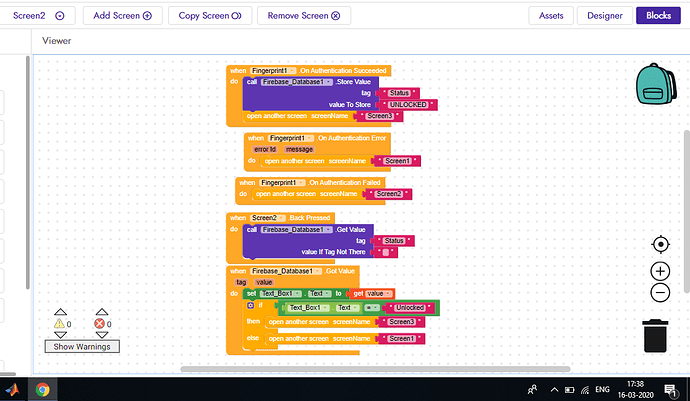Zoom in with the plus icon
690x401 pixels.
pos(660,271)
